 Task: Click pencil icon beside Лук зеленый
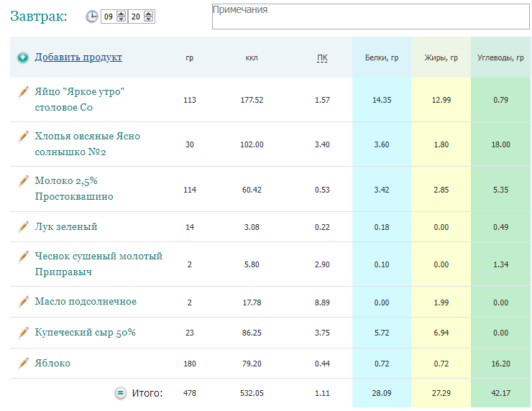coord(23,226)
